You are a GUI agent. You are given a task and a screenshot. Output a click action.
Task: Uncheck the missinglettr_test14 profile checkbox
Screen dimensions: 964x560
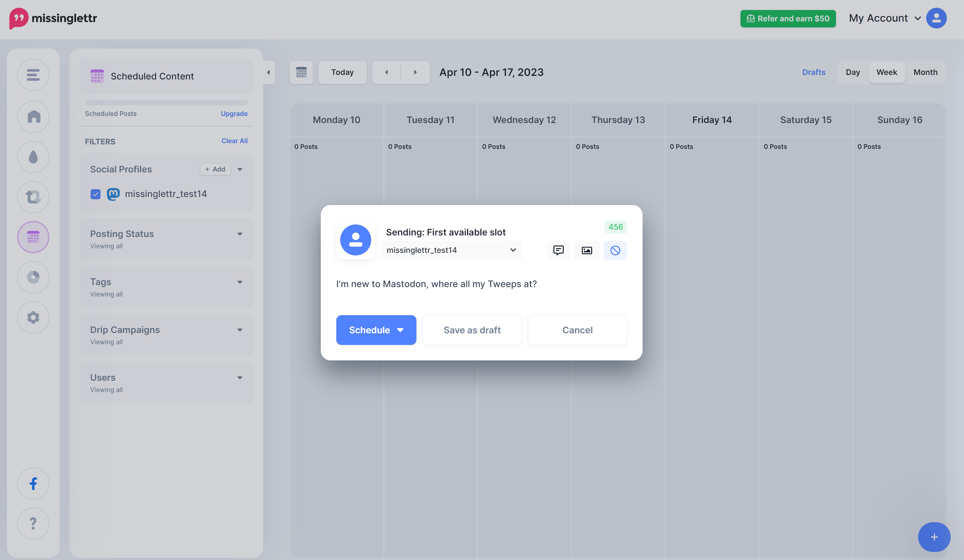click(x=95, y=194)
